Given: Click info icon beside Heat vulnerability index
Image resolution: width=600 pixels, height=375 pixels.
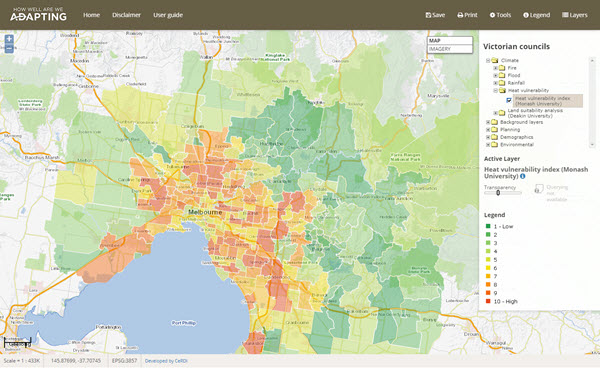Looking at the screenshot, I should pyautogui.click(x=523, y=176).
